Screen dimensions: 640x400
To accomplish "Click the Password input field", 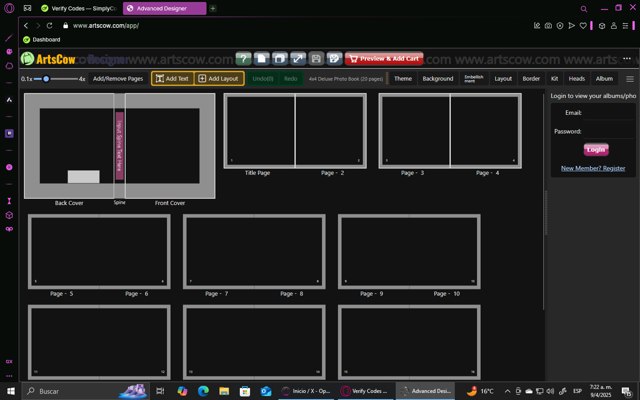I will pos(608,131).
